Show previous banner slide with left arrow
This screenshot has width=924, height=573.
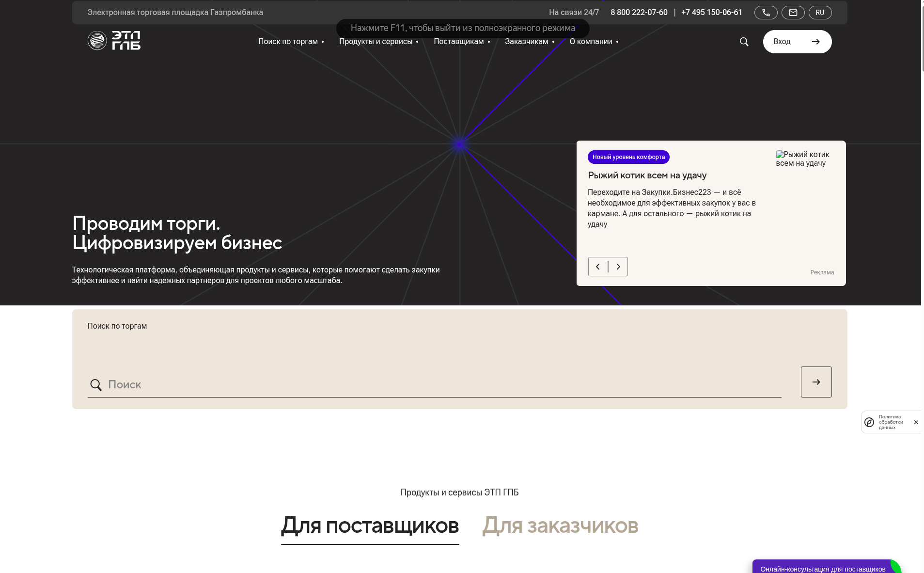[598, 267]
